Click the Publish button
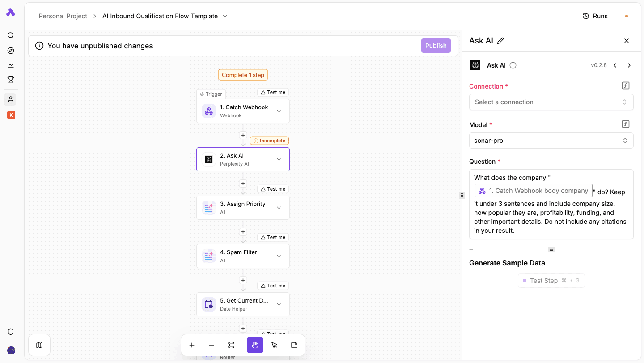 pyautogui.click(x=436, y=45)
